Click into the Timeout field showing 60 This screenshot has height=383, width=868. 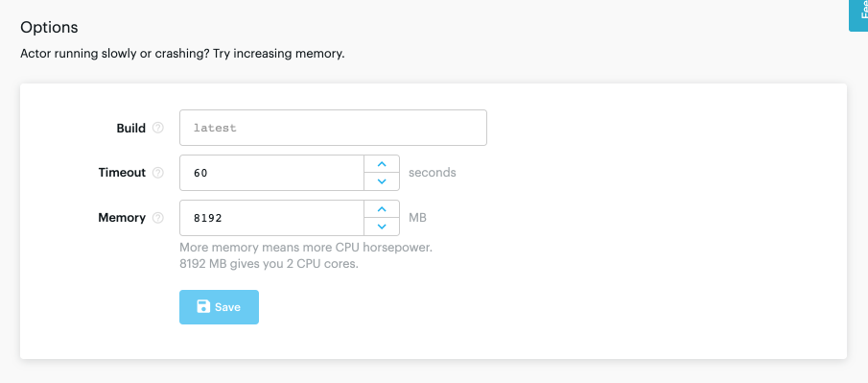point(271,173)
